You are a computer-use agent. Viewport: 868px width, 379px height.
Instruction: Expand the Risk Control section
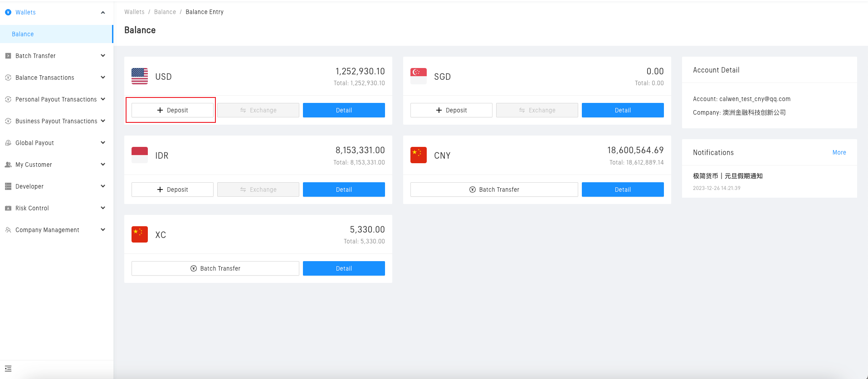(x=103, y=208)
